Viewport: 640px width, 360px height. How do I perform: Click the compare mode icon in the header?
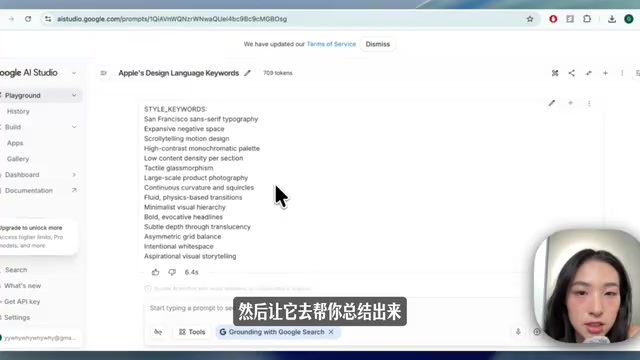pos(555,73)
